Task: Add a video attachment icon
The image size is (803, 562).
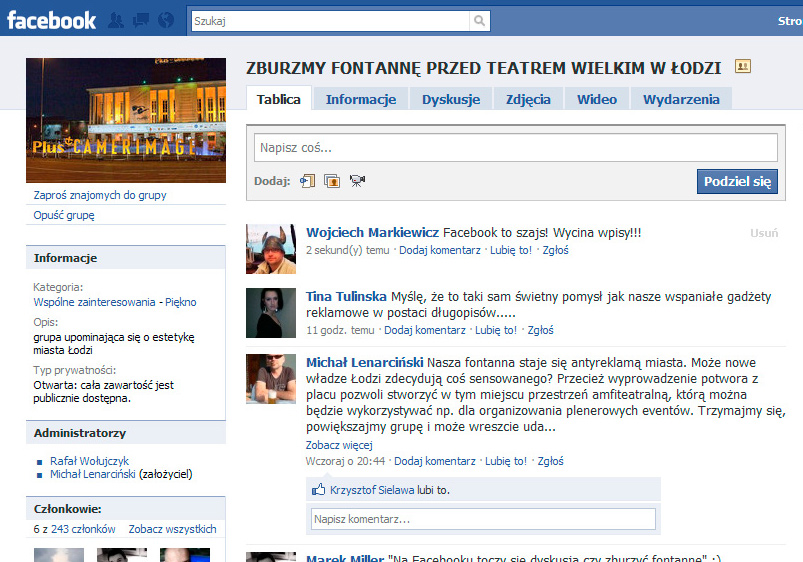Action: [x=357, y=181]
